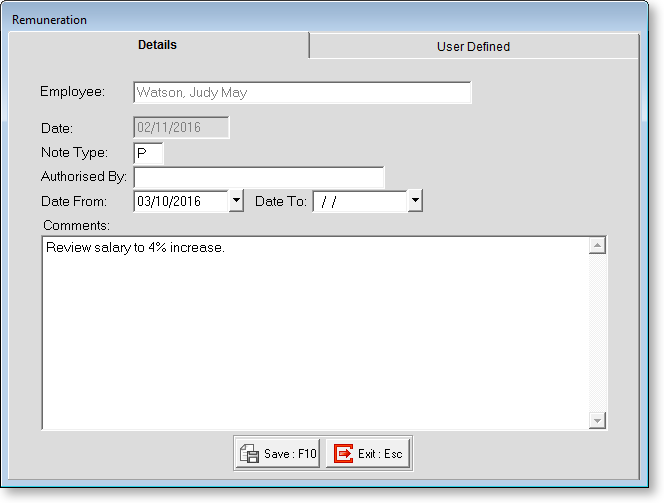Click the 'Review salary to 4% increase' text
This screenshot has height=503, width=664.
point(135,247)
